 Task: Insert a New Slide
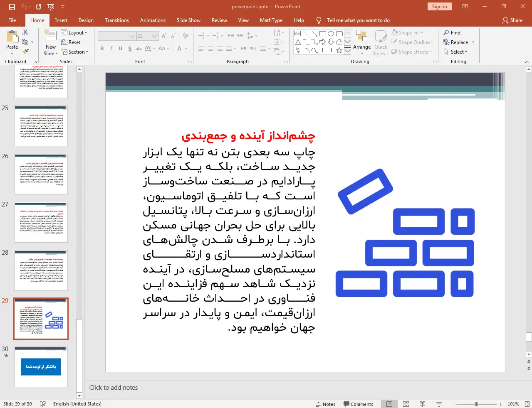point(51,42)
